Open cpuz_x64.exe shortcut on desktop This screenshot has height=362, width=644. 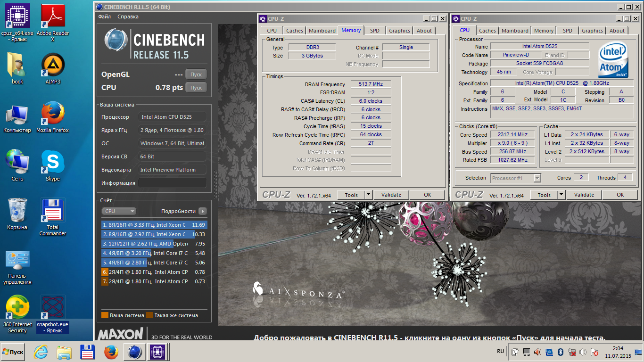point(17,23)
